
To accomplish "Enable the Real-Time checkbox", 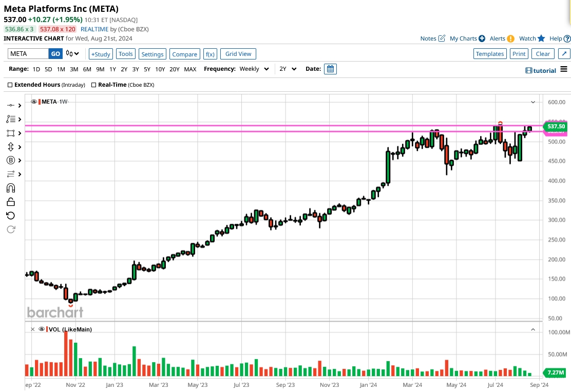I will click(x=93, y=85).
